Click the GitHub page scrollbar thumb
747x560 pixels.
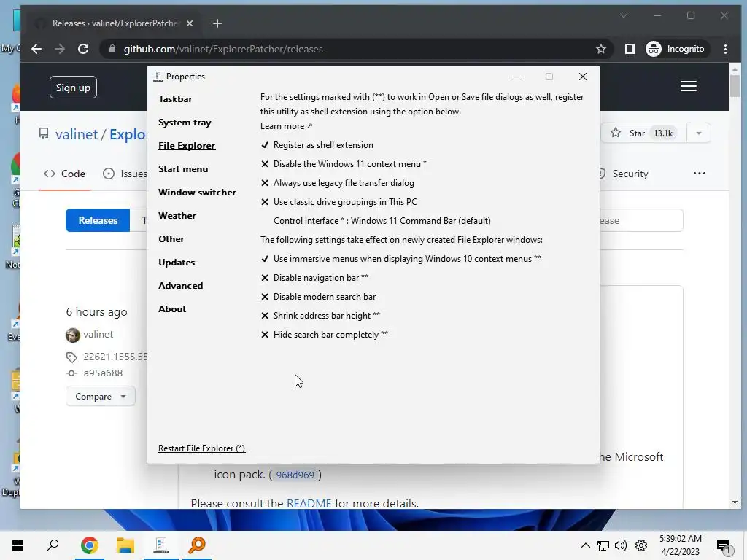pyautogui.click(x=735, y=86)
